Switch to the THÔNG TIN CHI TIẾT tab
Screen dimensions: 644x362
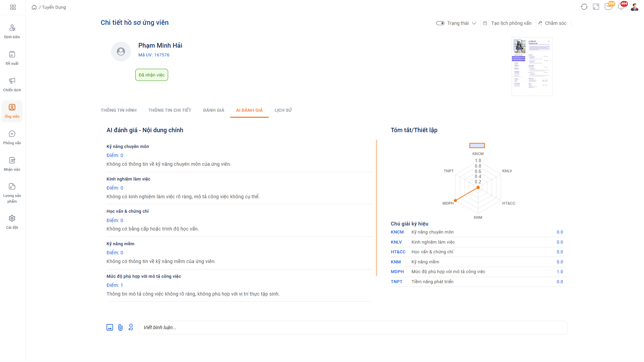click(x=169, y=110)
